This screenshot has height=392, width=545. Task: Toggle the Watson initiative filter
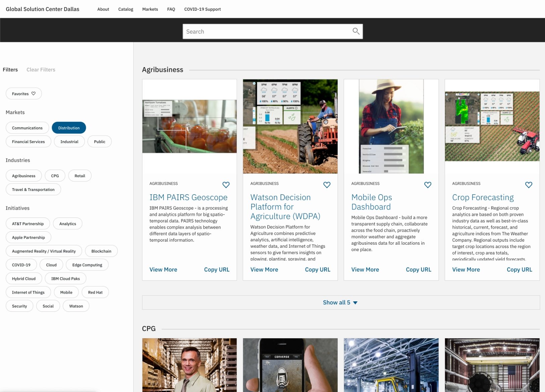[x=76, y=306]
